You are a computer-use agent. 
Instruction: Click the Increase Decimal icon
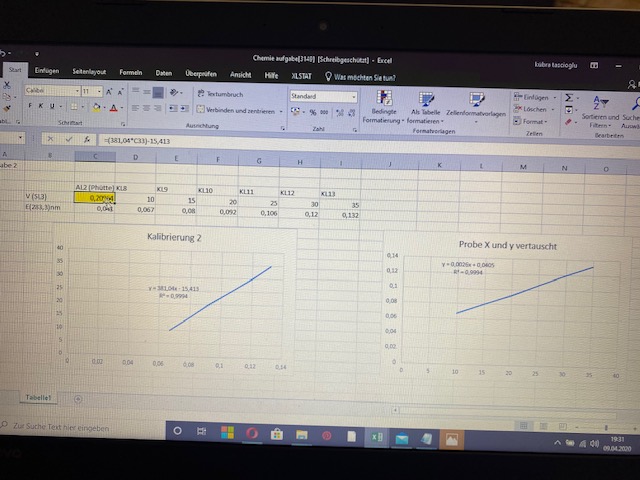[340, 113]
